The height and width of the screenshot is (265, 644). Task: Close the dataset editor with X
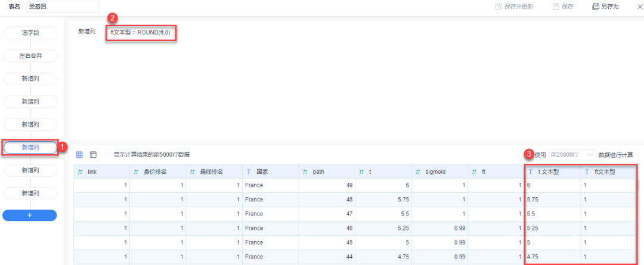640,7
